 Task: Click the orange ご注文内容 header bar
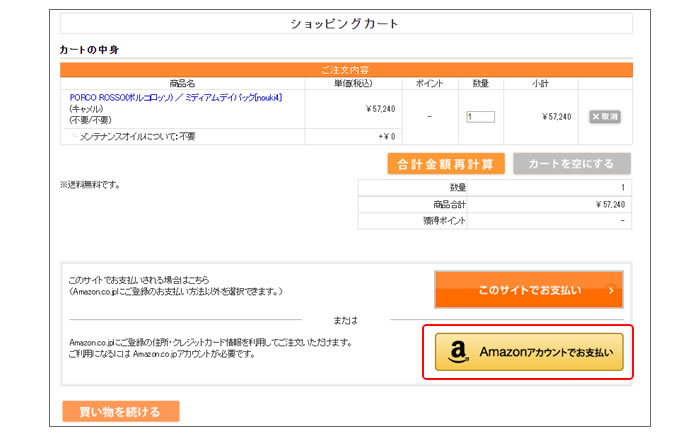tap(345, 69)
